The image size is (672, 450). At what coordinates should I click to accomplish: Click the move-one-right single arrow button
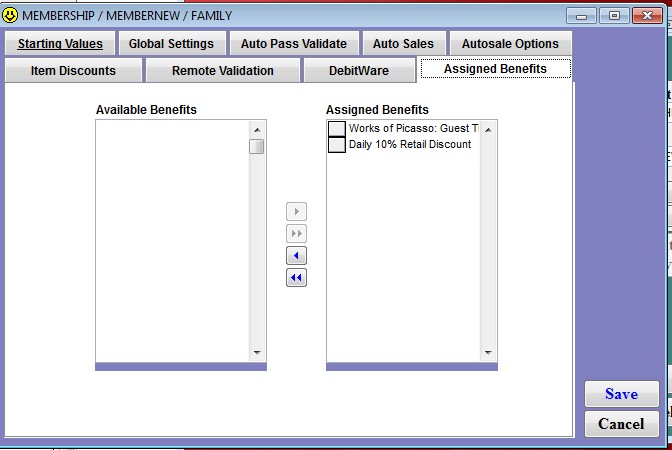tap(296, 212)
